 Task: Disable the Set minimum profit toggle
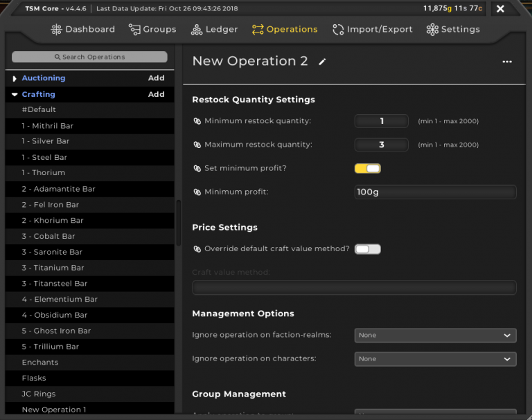click(x=368, y=168)
